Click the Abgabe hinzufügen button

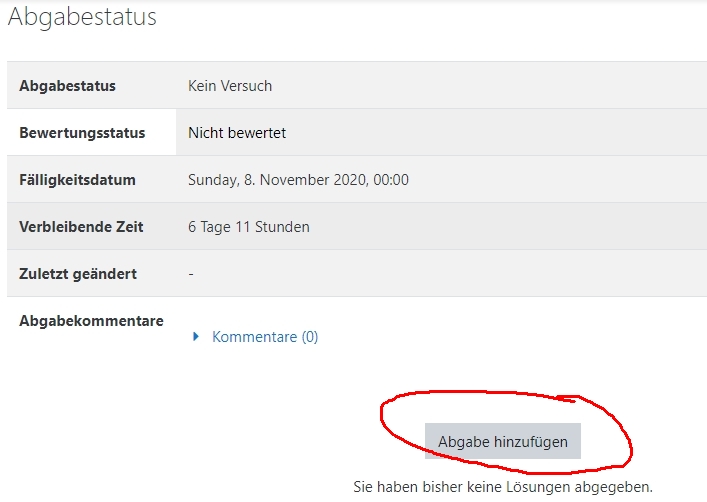[x=502, y=441]
